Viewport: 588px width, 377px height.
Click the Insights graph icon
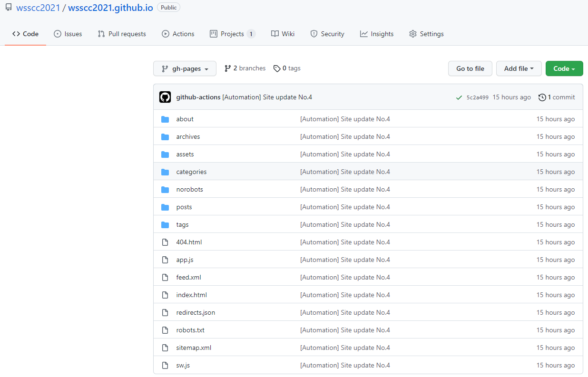tap(363, 34)
